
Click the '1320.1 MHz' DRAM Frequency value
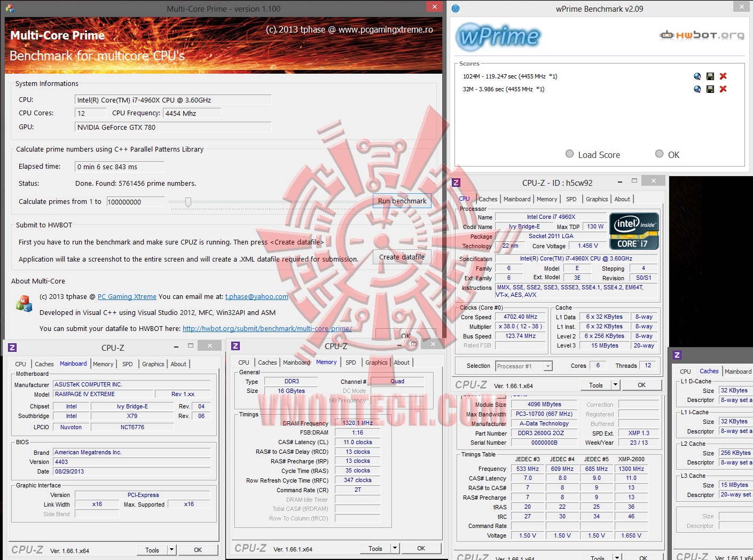pyautogui.click(x=358, y=423)
